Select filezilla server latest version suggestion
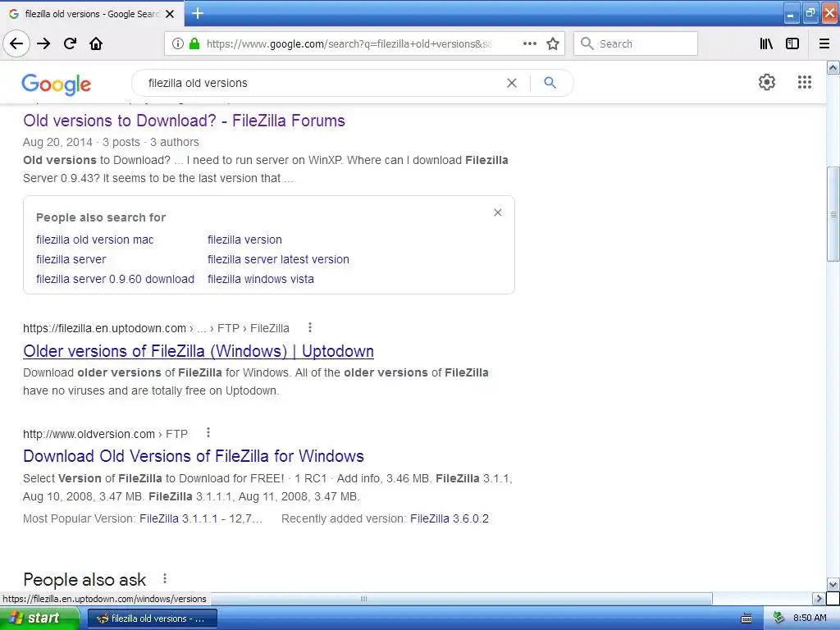The image size is (840, 630). [278, 259]
